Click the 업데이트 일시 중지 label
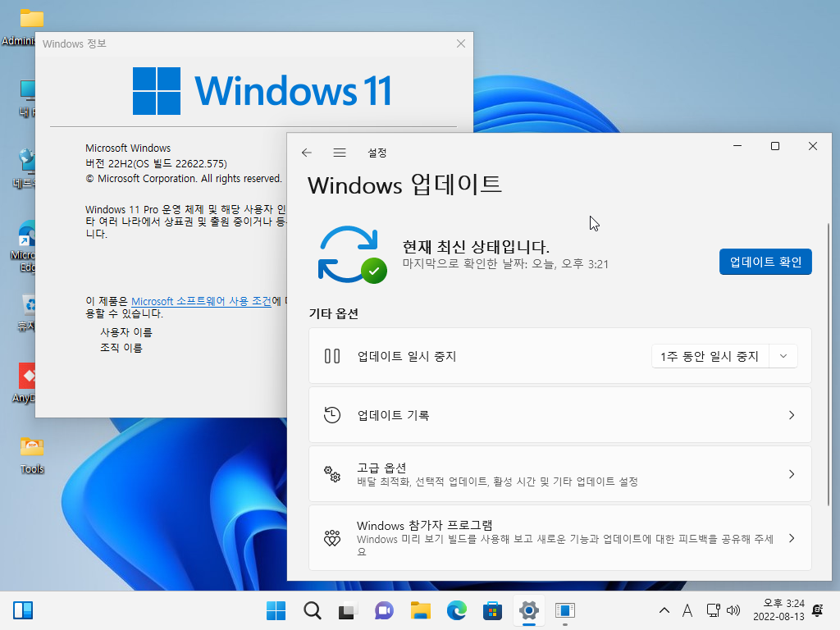 407,356
